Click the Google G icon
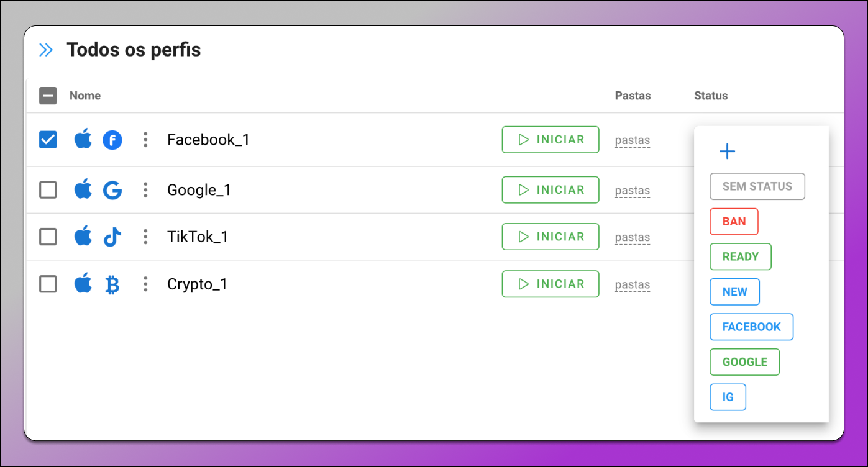Screen dimensions: 868x467 112,190
